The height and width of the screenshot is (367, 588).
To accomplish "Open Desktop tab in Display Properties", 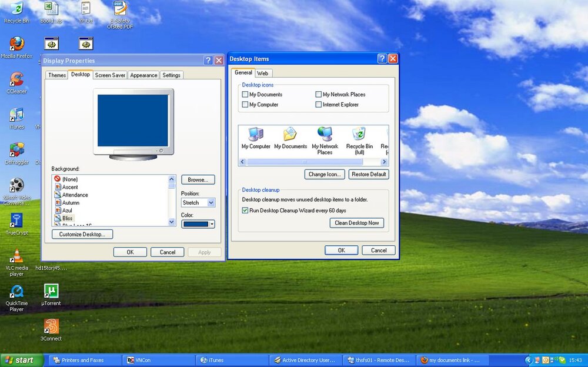I will (x=81, y=74).
